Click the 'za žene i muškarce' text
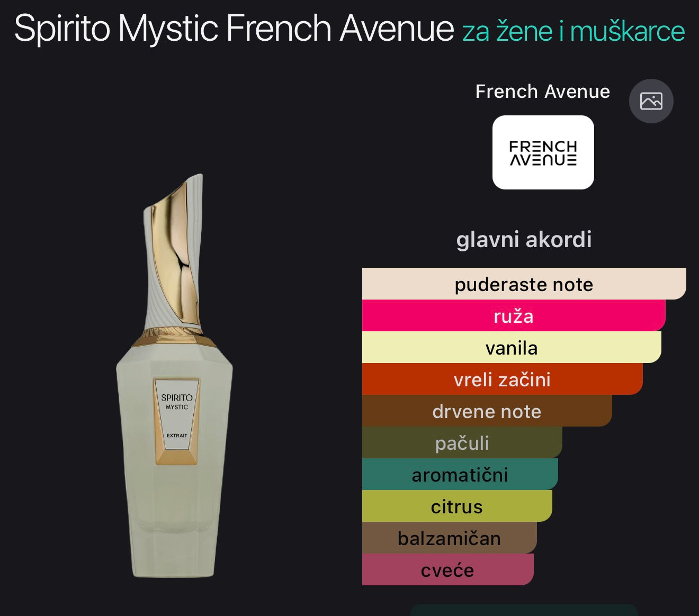The image size is (699, 616). pos(573,31)
